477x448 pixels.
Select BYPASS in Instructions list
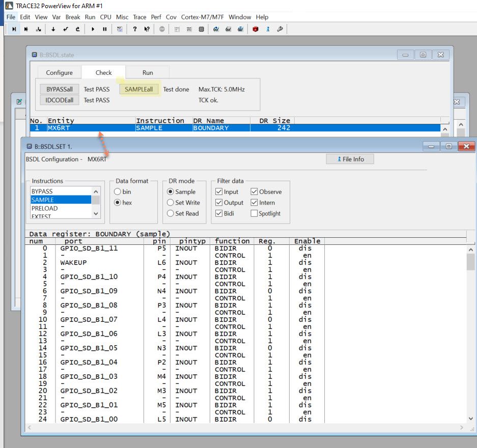61,191
